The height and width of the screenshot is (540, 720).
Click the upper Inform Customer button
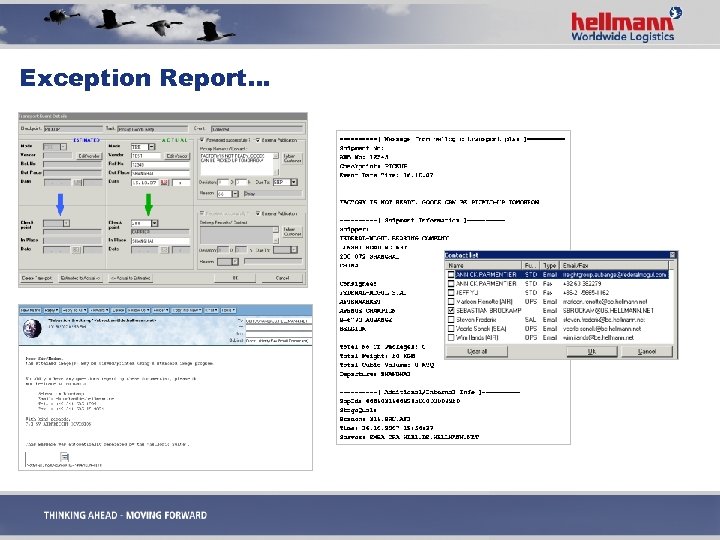[x=292, y=158]
